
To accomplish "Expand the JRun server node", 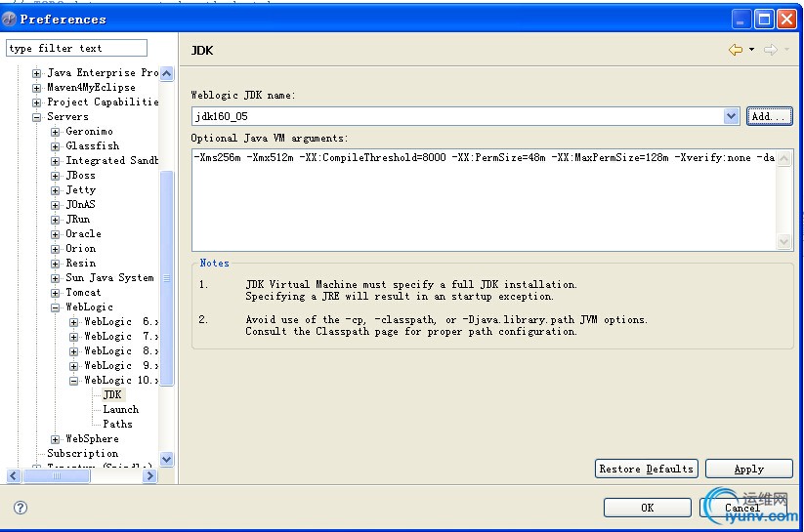I will [x=55, y=220].
